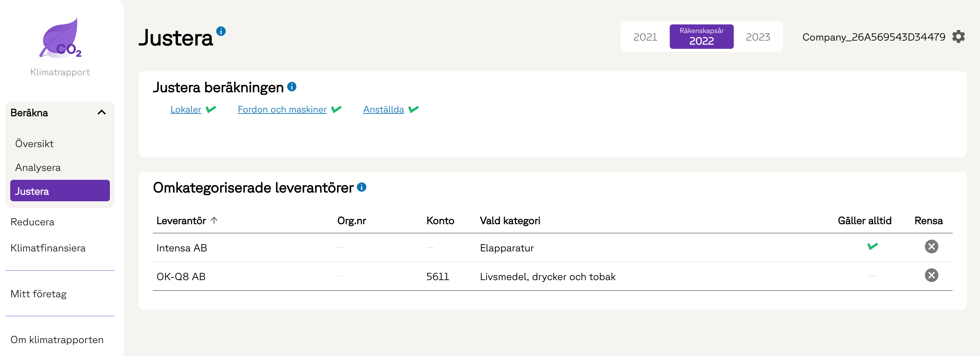Open the Lokaler link
980x356 pixels.
click(x=186, y=110)
